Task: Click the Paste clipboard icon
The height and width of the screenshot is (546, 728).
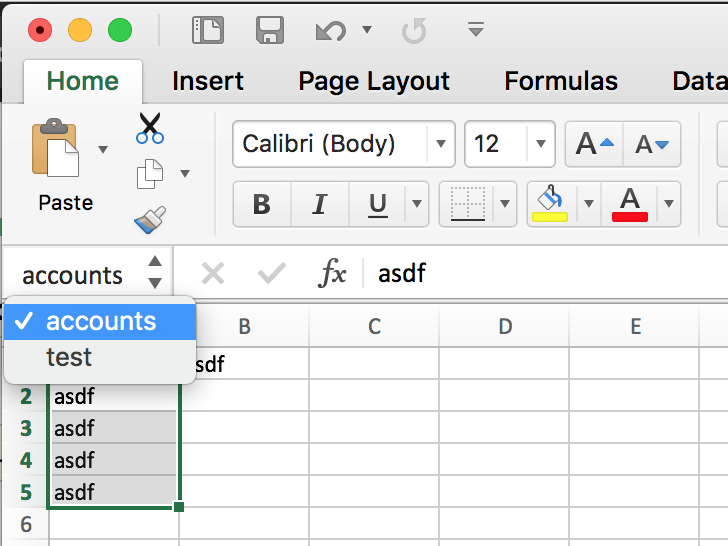Action: 56,150
